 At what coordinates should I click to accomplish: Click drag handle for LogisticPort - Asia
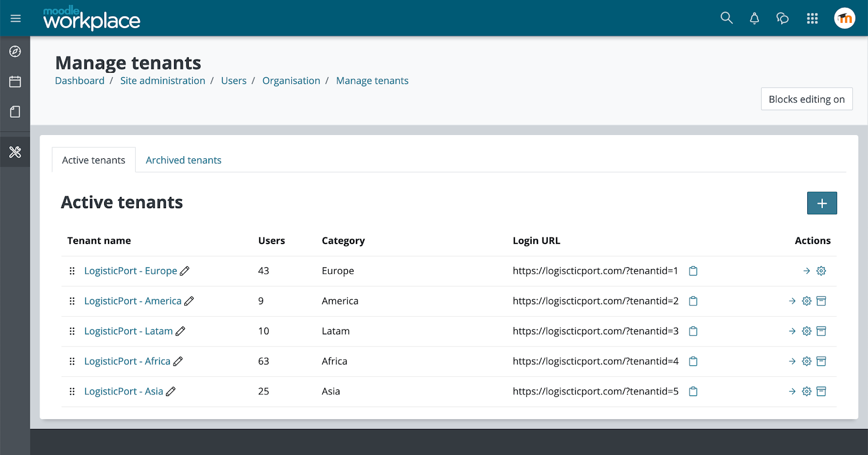(72, 391)
